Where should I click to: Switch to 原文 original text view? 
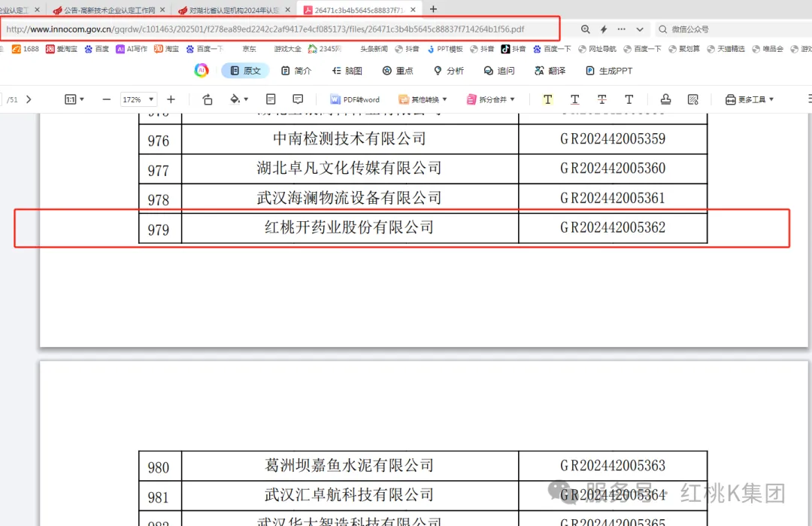245,71
